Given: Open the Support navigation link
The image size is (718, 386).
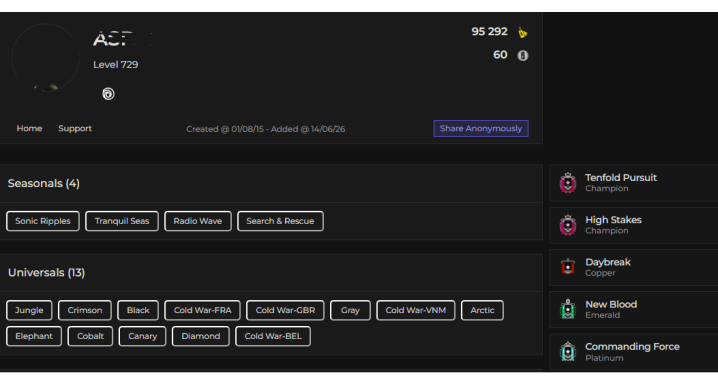Looking at the screenshot, I should [x=75, y=129].
